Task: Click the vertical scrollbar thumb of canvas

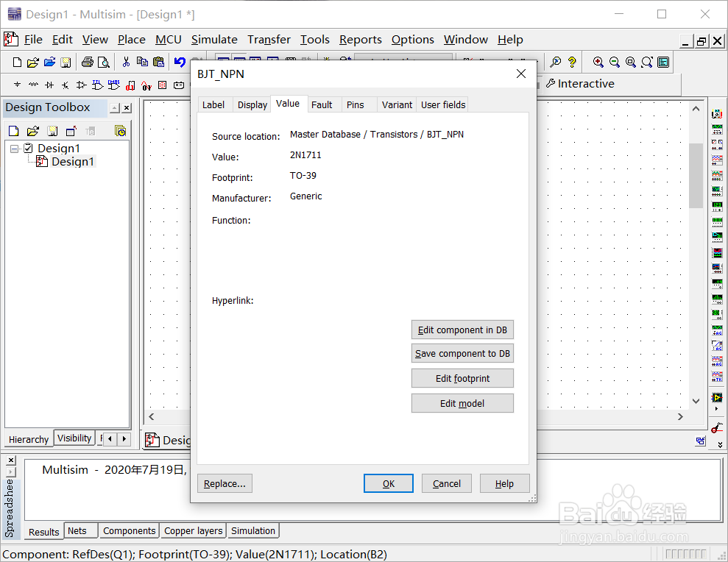Action: coord(696,175)
